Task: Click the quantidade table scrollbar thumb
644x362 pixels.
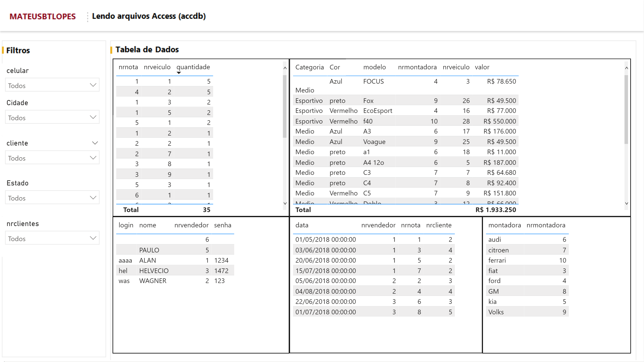Action: point(285,106)
